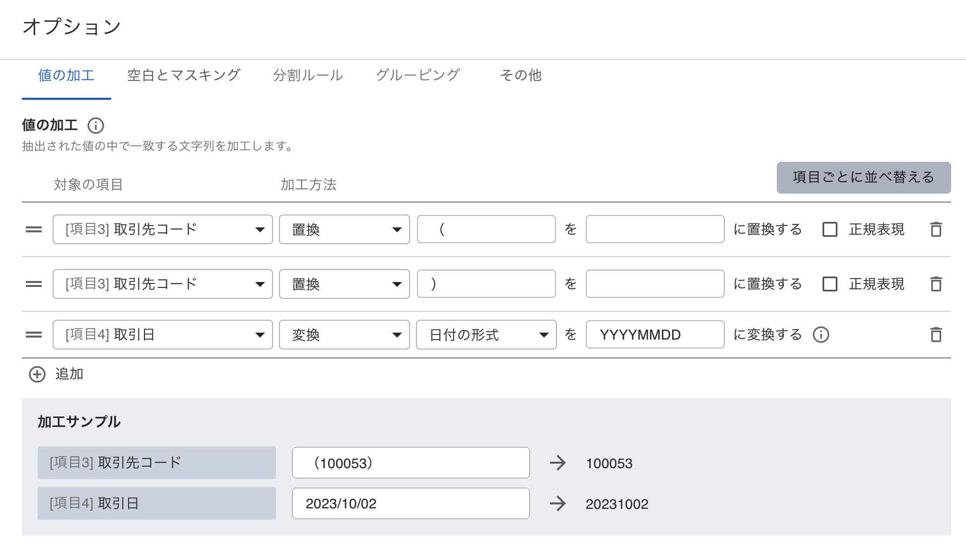Delete the first 取引先コード replacement rule

pos(936,229)
